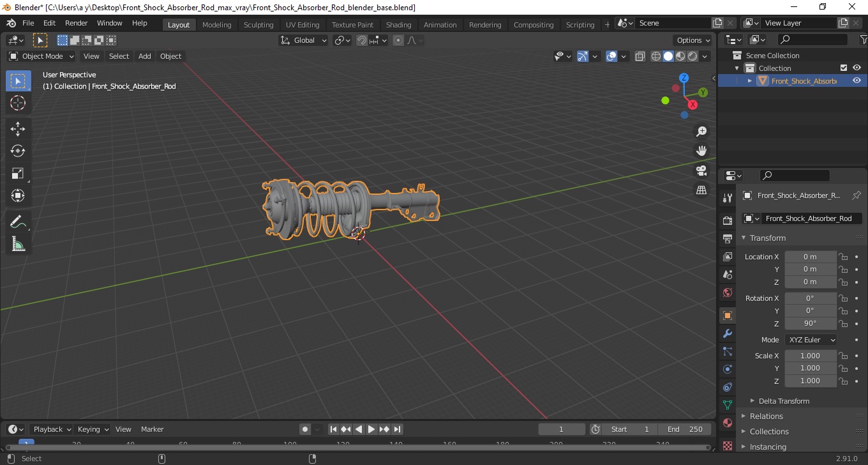Open the viewport Add menu
This screenshot has width=868, height=465.
coord(145,56)
